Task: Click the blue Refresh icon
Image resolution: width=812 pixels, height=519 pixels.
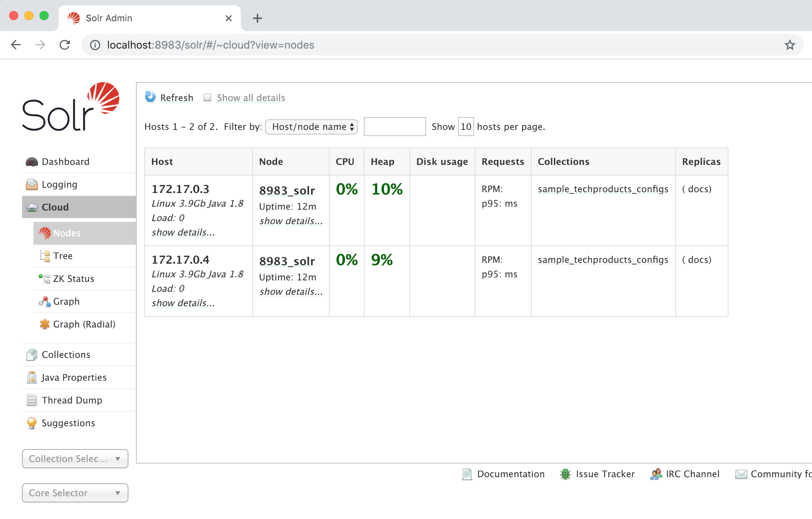Action: click(150, 97)
